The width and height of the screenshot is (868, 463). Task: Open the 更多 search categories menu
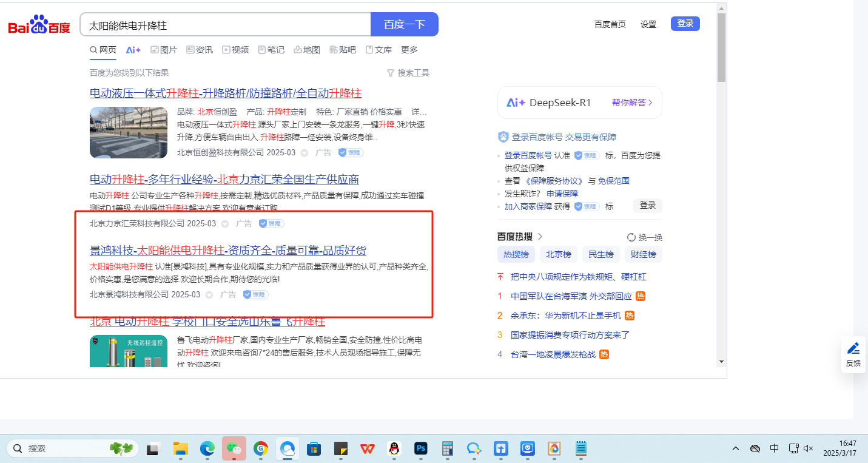(x=409, y=50)
